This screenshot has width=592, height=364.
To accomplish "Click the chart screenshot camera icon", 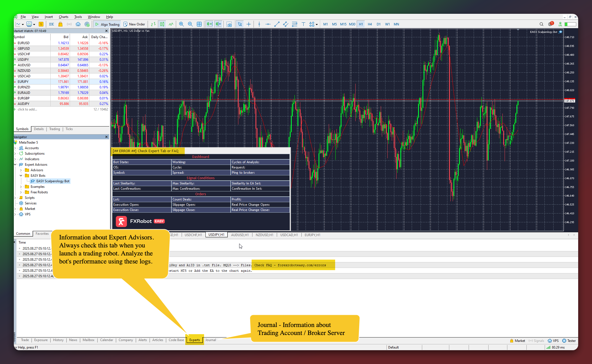I will 229,24.
